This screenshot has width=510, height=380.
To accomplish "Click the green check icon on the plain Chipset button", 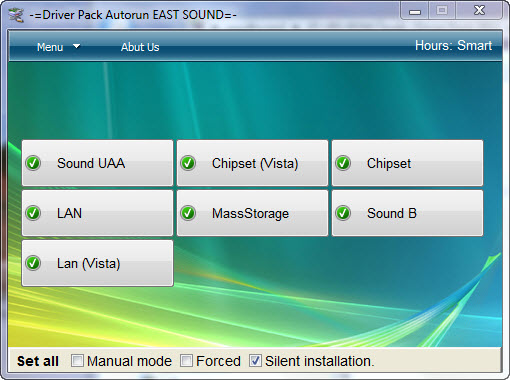I will 343,163.
